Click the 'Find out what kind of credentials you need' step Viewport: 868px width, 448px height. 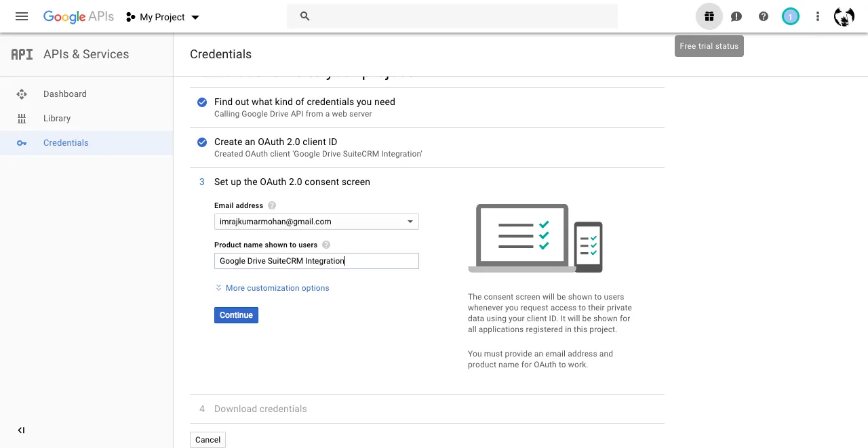point(304,102)
